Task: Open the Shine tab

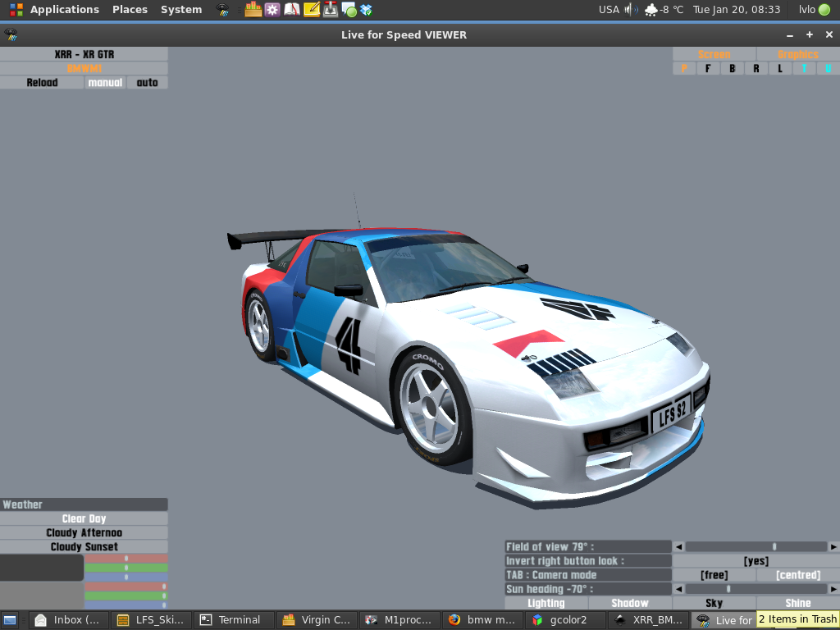Action: (798, 603)
